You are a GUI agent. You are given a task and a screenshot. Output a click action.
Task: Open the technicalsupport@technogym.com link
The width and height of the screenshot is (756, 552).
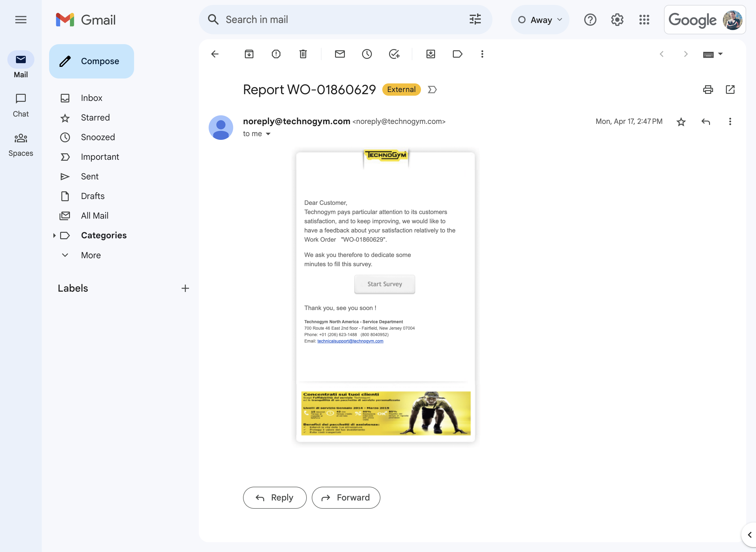pos(350,341)
